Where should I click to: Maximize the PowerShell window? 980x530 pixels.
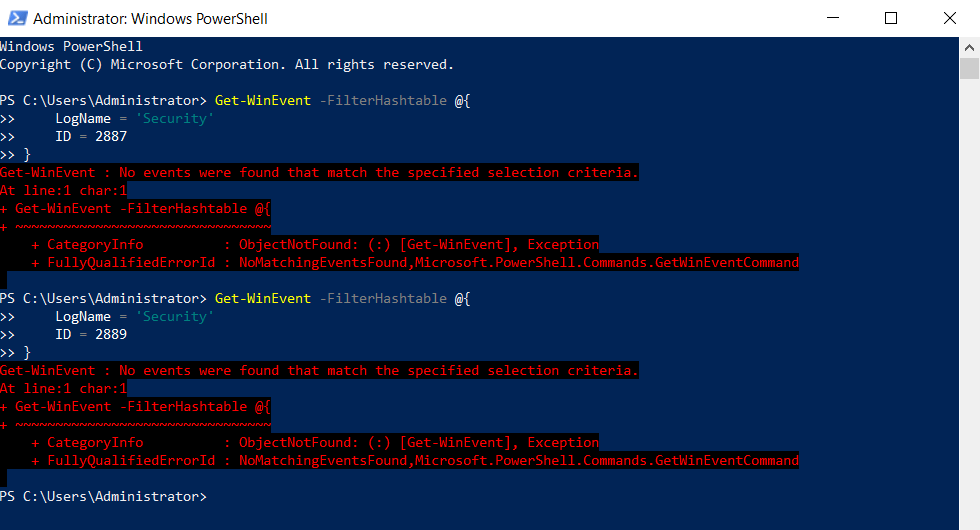(891, 18)
